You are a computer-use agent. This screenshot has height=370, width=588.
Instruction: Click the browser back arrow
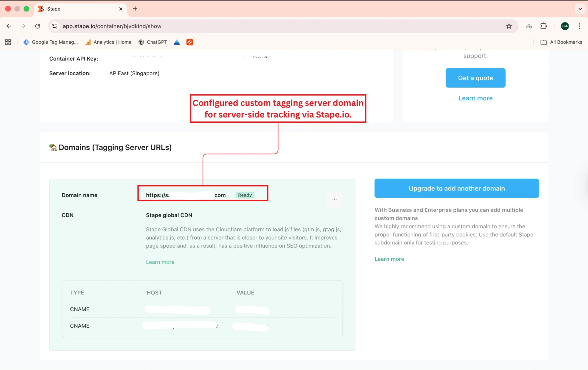(9, 26)
